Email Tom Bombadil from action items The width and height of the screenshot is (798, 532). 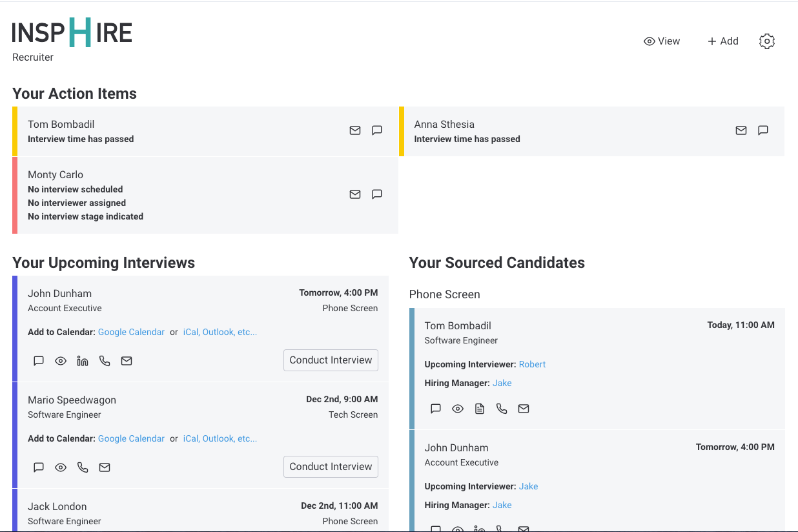[x=355, y=130]
